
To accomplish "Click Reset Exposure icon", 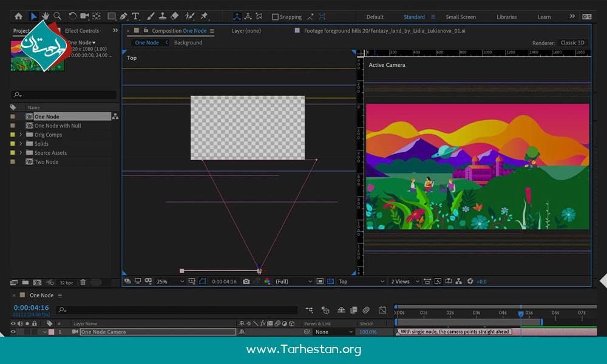I will [x=470, y=281].
